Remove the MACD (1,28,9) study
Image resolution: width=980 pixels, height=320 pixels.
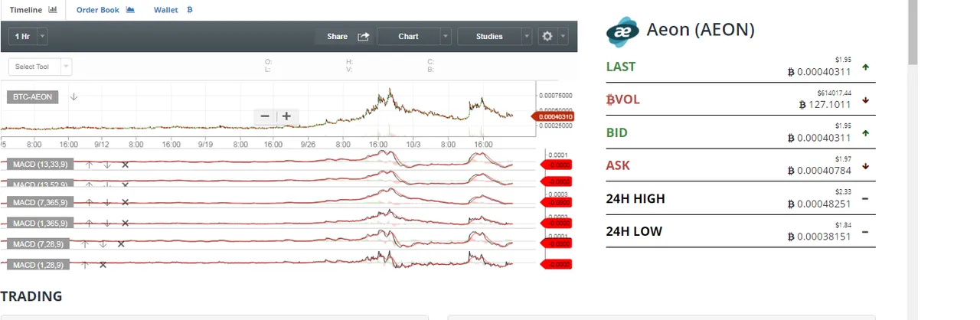[103, 265]
